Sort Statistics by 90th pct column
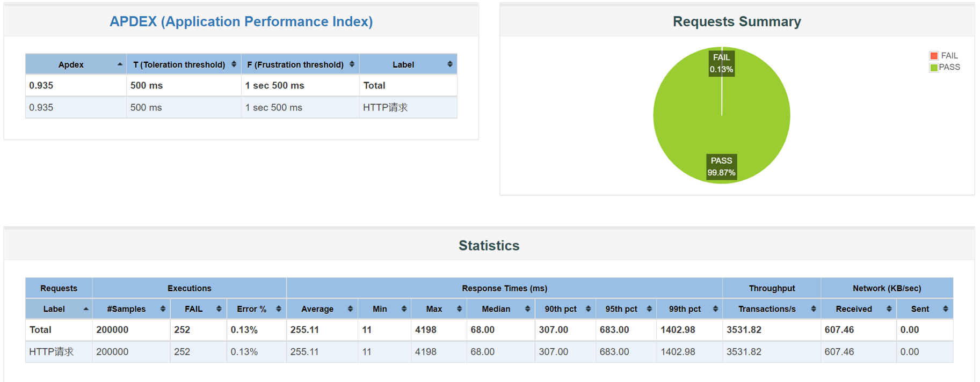The width and height of the screenshot is (980, 382). click(x=565, y=309)
